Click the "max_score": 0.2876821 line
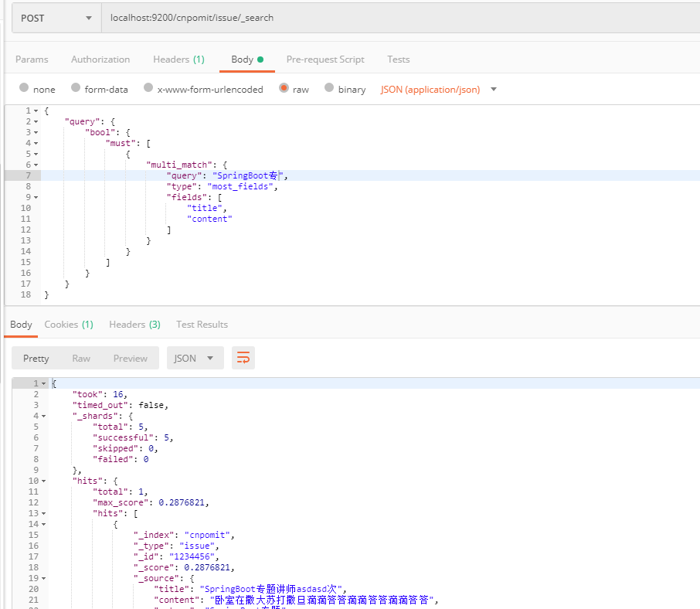Image resolution: width=700 pixels, height=609 pixels. [151, 503]
